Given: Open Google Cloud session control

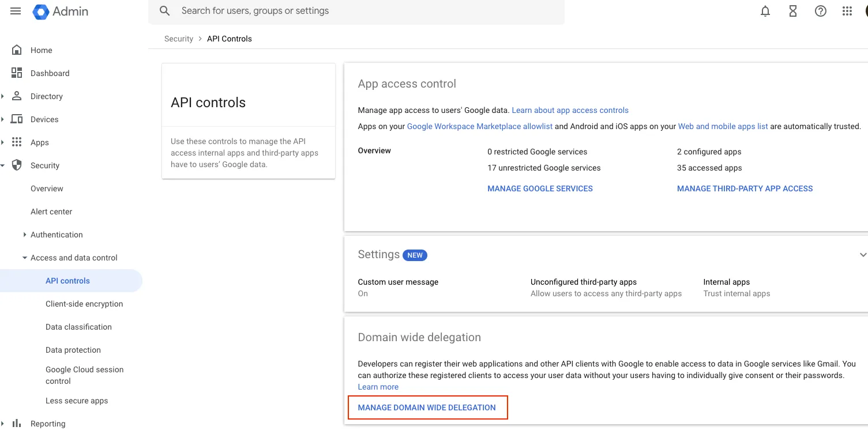Looking at the screenshot, I should click(x=85, y=375).
